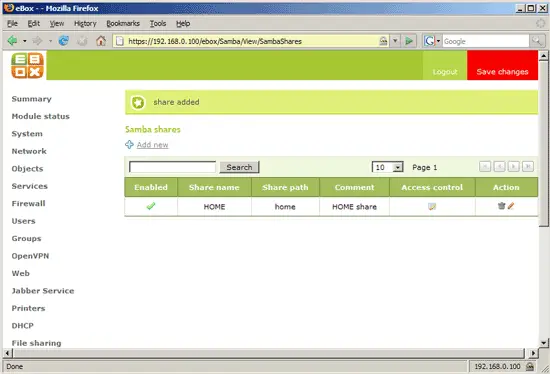Open Summary in the sidebar
Screen dimensions: 550x374
[x=32, y=99]
